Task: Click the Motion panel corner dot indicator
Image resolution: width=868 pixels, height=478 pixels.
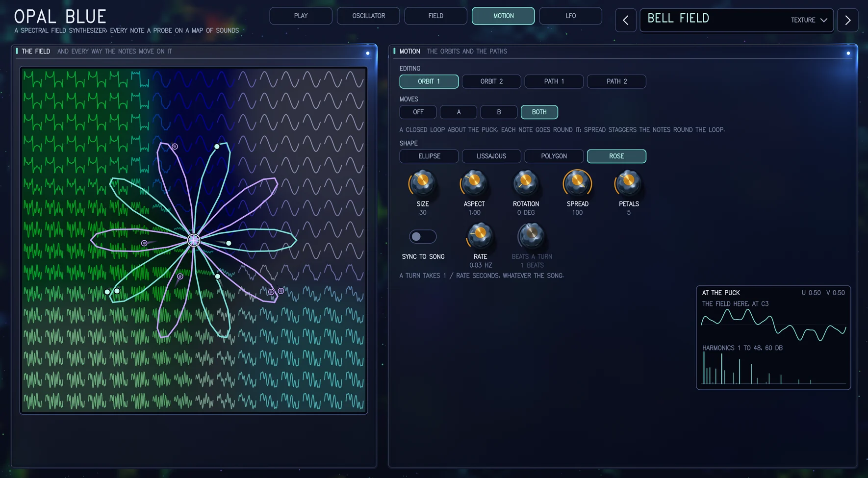Action: click(848, 53)
